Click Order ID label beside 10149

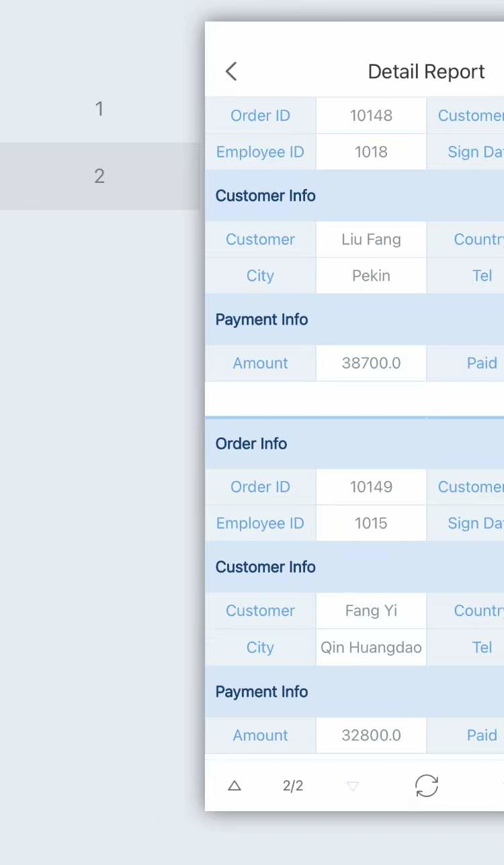coord(260,487)
